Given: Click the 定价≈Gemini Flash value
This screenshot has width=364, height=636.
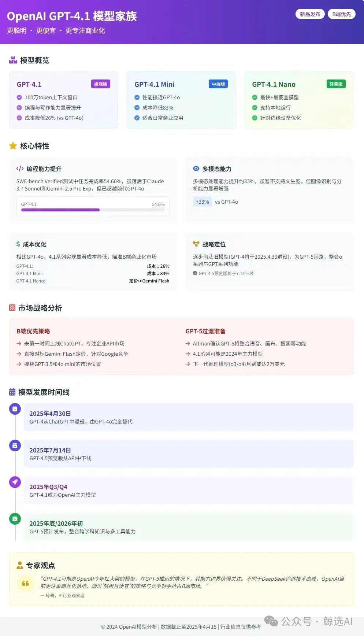Looking at the screenshot, I should [x=149, y=281].
